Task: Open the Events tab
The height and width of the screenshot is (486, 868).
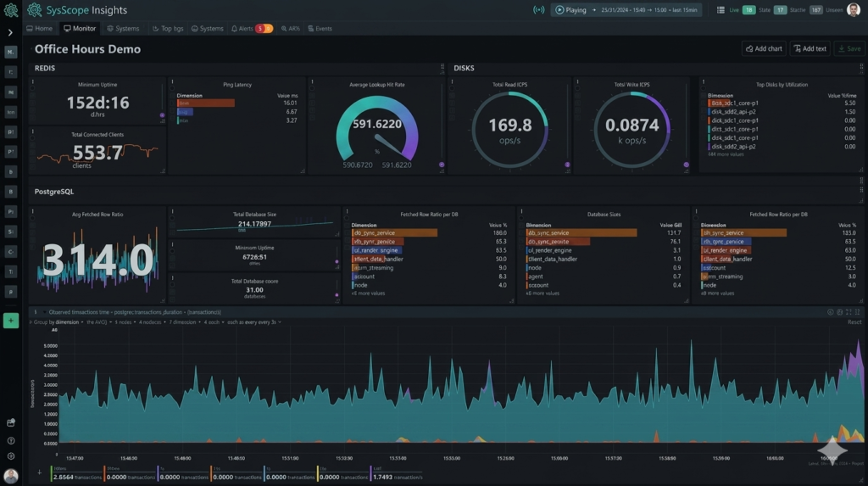Action: pyautogui.click(x=320, y=28)
